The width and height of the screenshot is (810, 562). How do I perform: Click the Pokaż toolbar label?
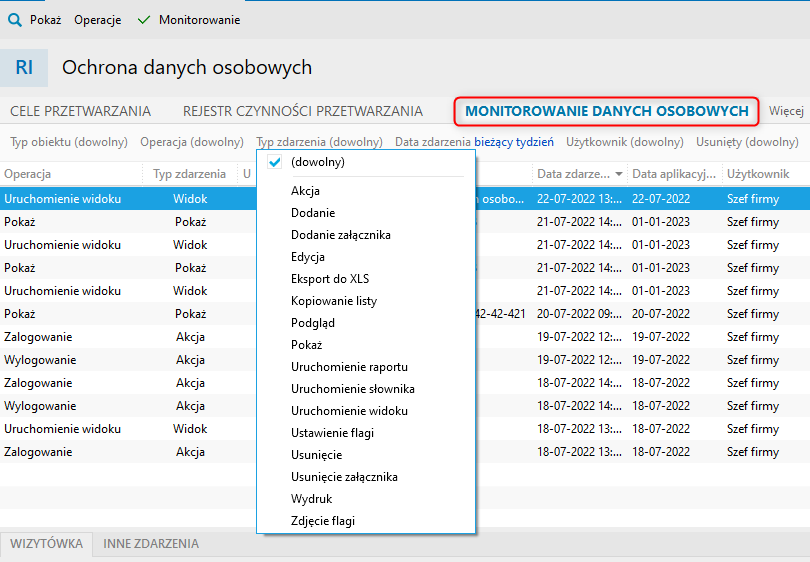45,20
